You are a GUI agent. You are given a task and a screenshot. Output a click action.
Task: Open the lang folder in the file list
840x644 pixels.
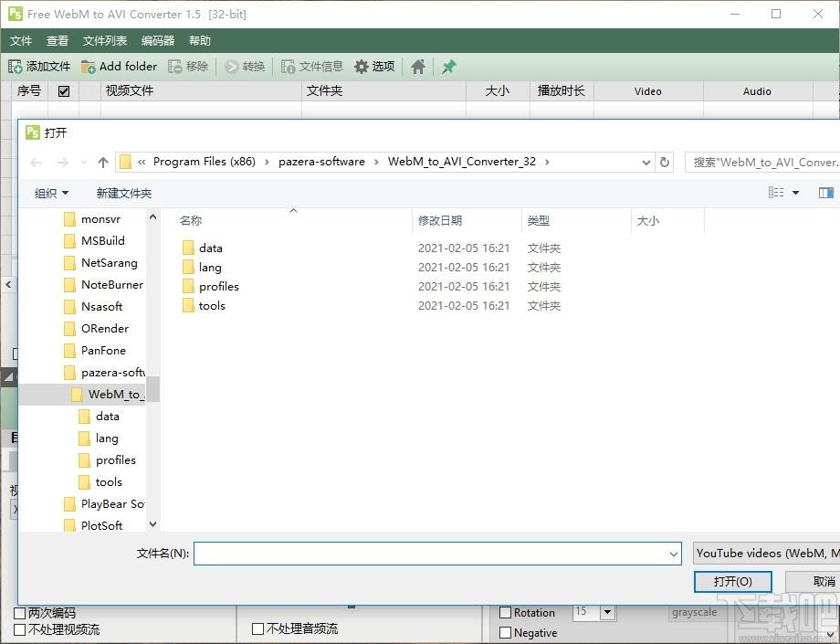210,268
